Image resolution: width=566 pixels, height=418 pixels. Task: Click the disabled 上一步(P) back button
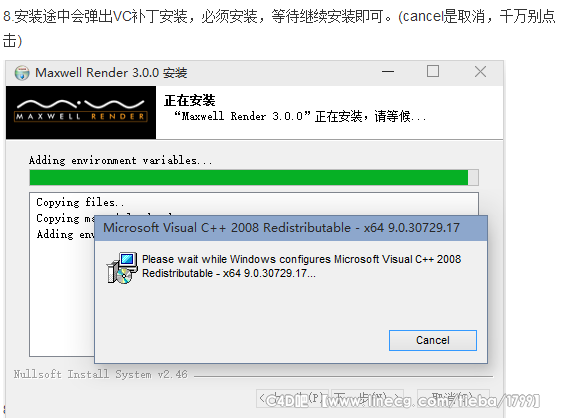coord(292,398)
